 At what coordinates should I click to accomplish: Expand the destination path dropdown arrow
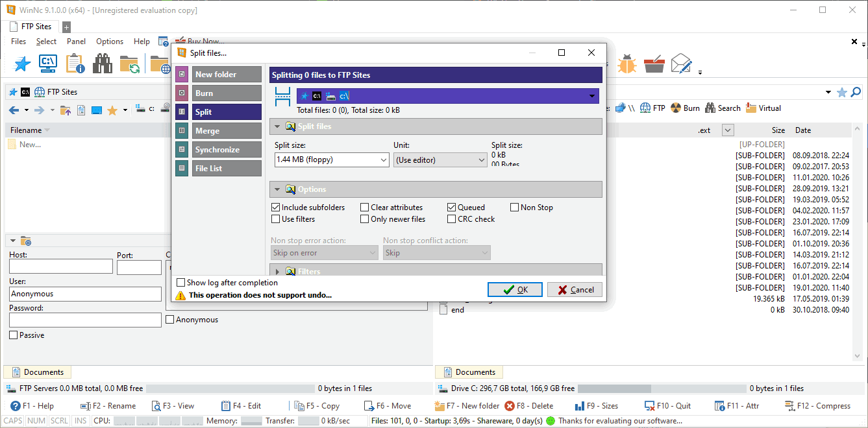(592, 96)
